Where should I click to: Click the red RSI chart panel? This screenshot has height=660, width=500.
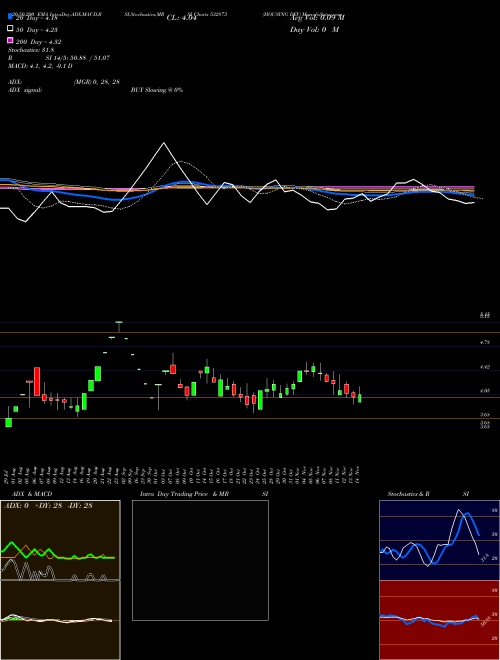[x=439, y=620]
